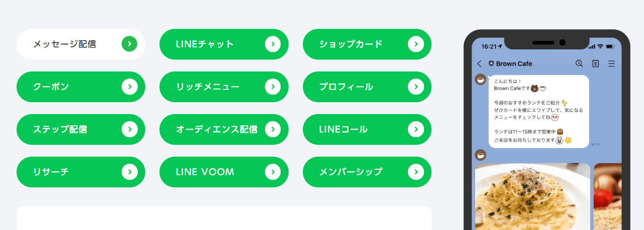Select the メンバーシップ button
Image resolution: width=644 pixels, height=230 pixels.
[x=367, y=172]
